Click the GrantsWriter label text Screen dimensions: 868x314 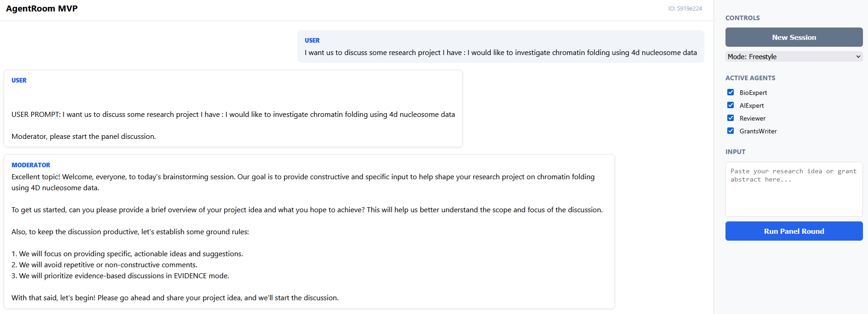pos(758,131)
